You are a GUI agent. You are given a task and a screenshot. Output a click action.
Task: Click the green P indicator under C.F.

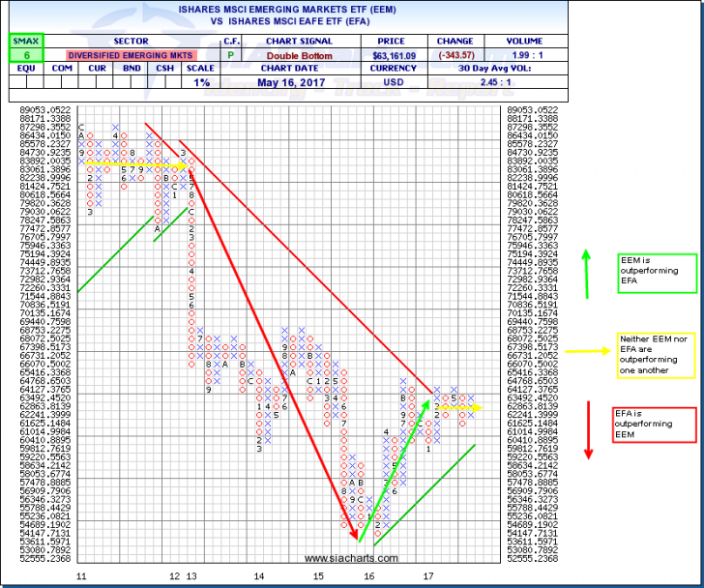pyautogui.click(x=231, y=56)
